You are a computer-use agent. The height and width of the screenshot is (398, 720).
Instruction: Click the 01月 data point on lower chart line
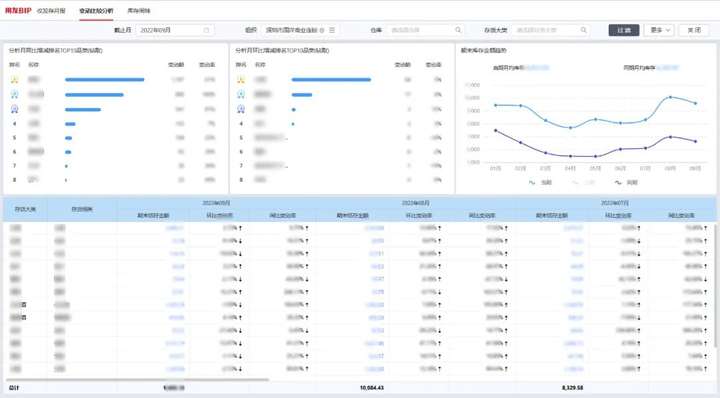pyautogui.click(x=495, y=130)
